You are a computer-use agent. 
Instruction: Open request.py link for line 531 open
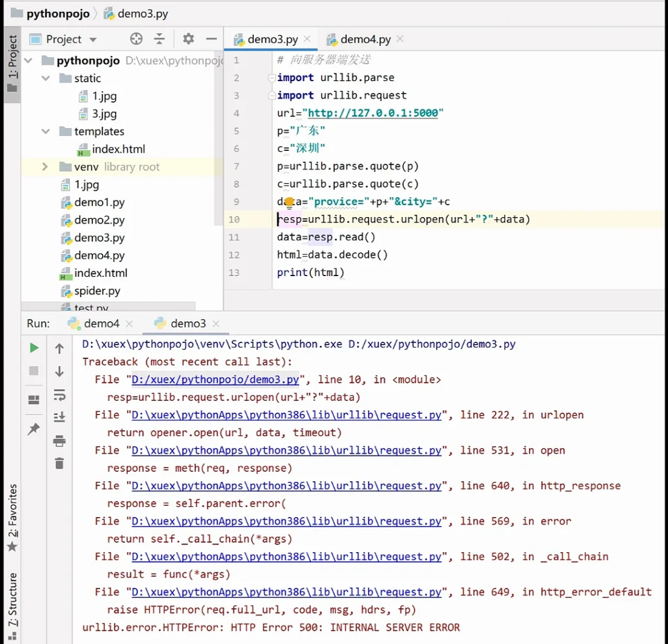click(286, 450)
